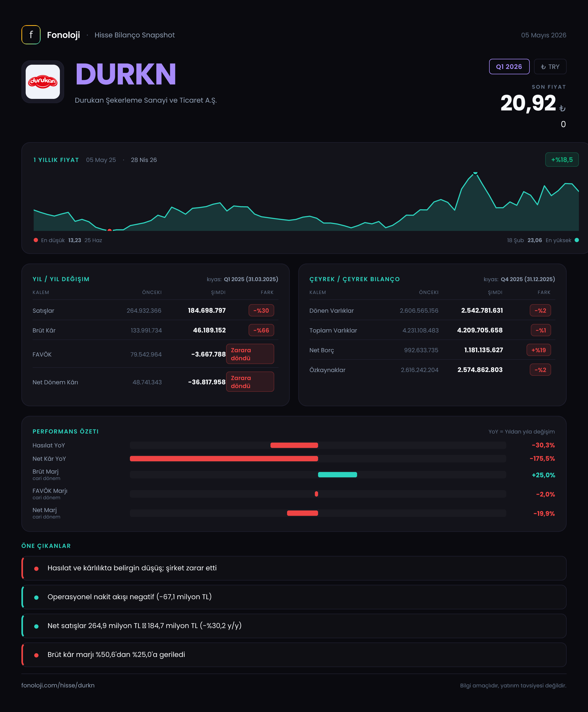The height and width of the screenshot is (712, 588).
Task: Click FAVÖK Zarara döndü badge
Action: [250, 354]
